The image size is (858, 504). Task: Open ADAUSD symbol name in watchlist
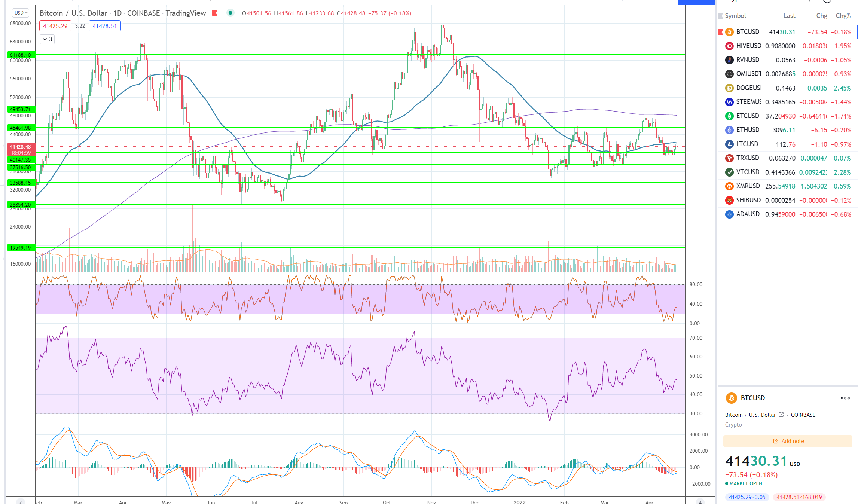[x=748, y=214]
